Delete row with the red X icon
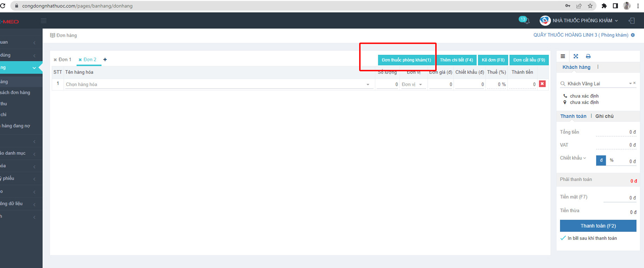 pyautogui.click(x=542, y=84)
